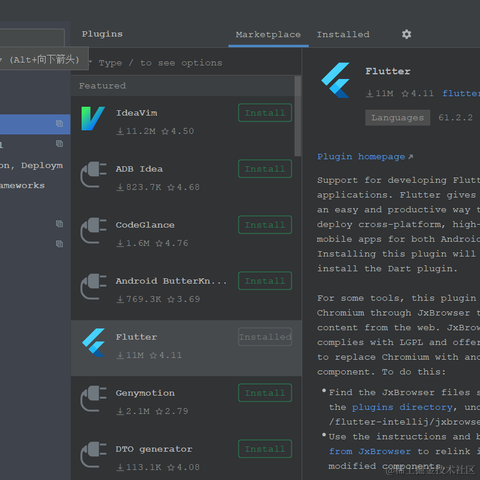Click Genymotion stats '2.1M 2.79'

(152, 411)
